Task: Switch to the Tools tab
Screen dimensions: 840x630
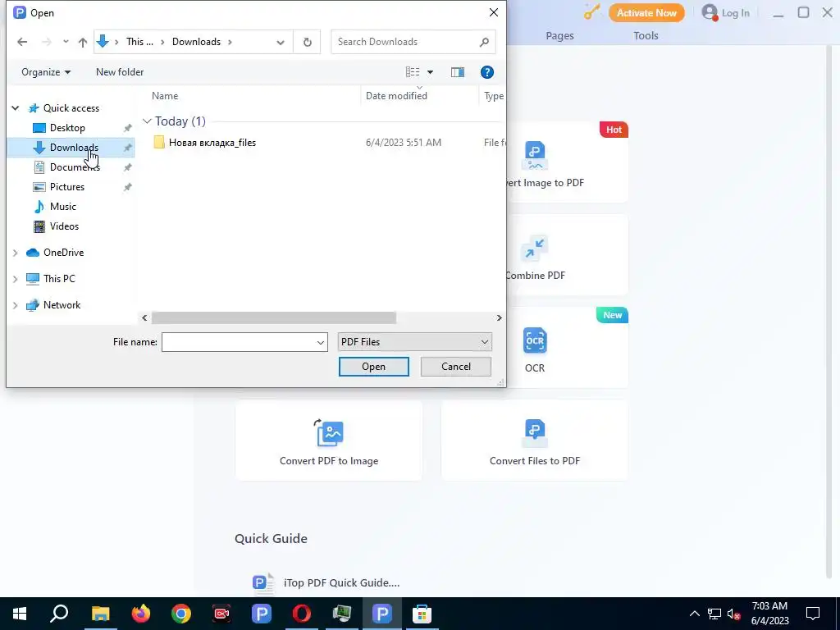Action: pyautogui.click(x=646, y=36)
